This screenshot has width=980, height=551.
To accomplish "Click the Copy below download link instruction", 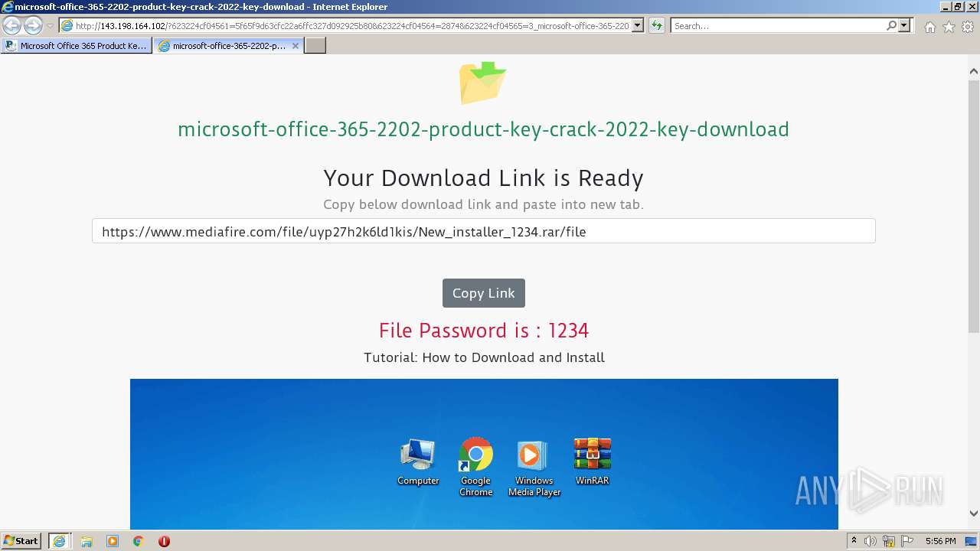I will click(483, 204).
